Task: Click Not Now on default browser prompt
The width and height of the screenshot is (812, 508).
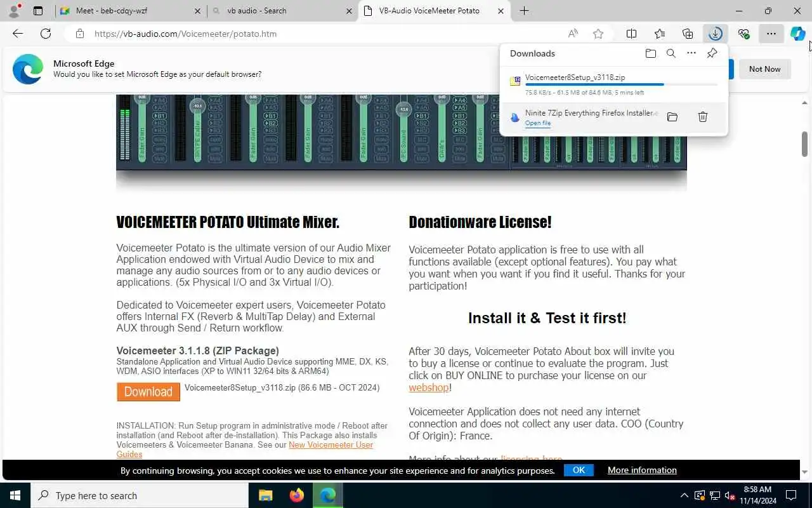Action: (764, 69)
